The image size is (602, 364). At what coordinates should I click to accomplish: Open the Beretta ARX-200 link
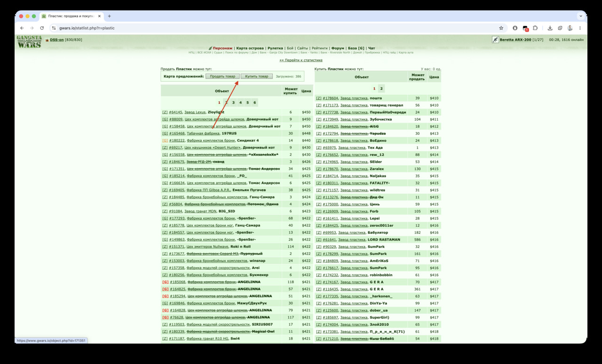click(x=515, y=40)
